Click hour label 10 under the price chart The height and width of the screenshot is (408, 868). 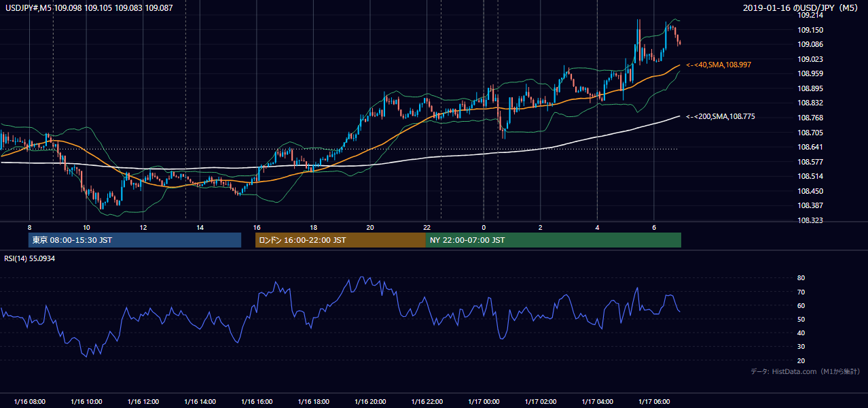tap(86, 227)
